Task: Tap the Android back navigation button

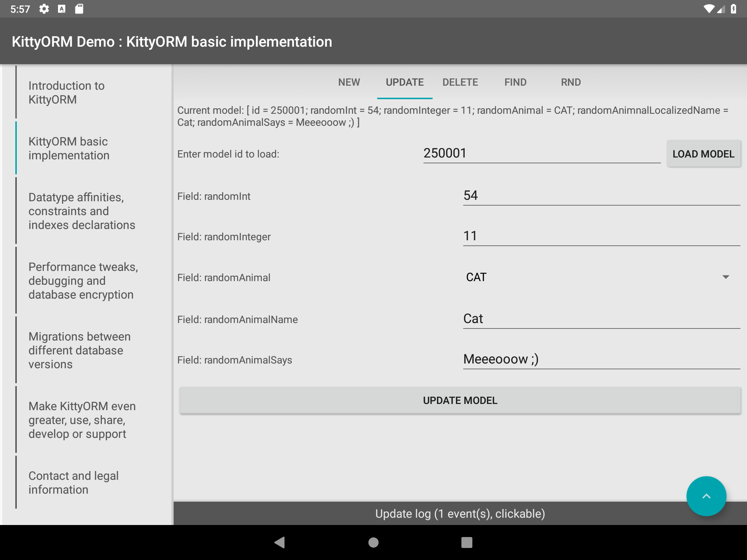Action: [280, 542]
